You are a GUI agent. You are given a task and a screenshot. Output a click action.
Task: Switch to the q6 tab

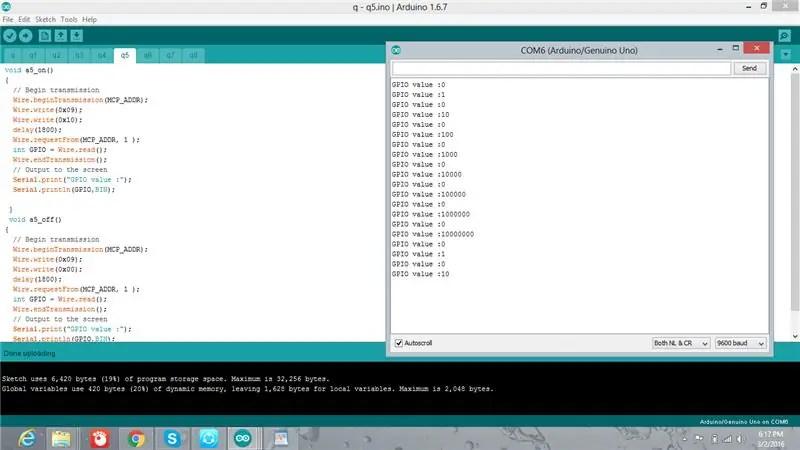[x=147, y=55]
